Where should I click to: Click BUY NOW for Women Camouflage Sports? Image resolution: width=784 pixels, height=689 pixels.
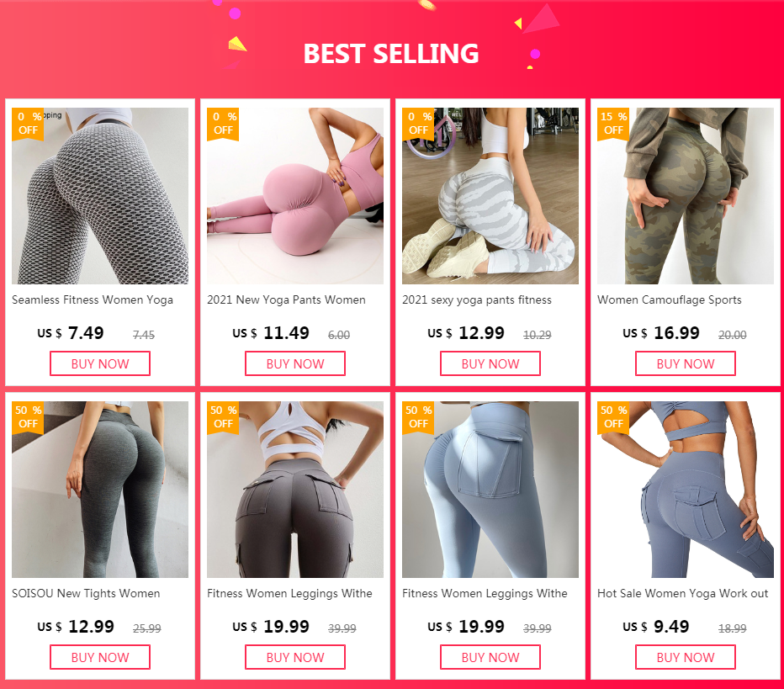pos(686,363)
